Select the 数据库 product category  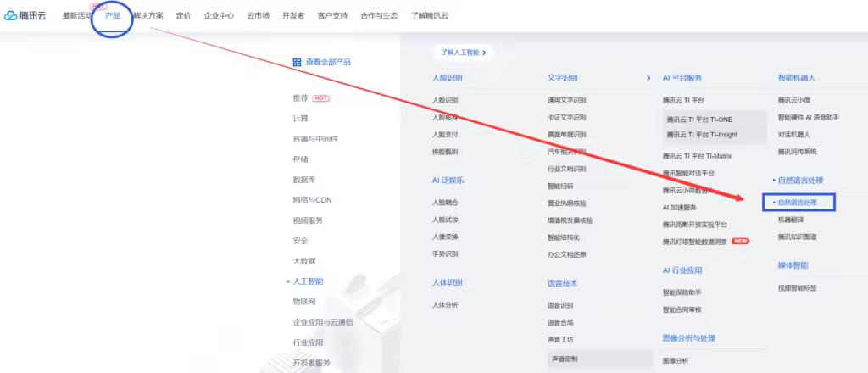coord(304,180)
